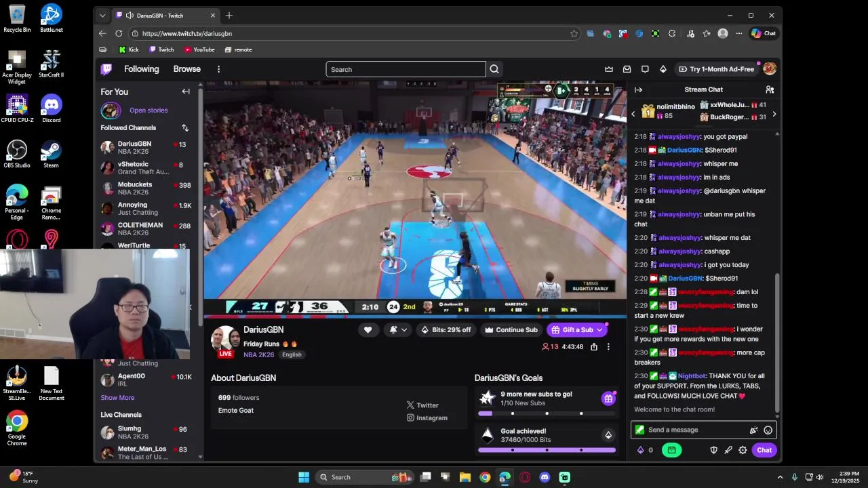The width and height of the screenshot is (868, 488).
Task: Switch to the Following tab
Action: point(141,69)
